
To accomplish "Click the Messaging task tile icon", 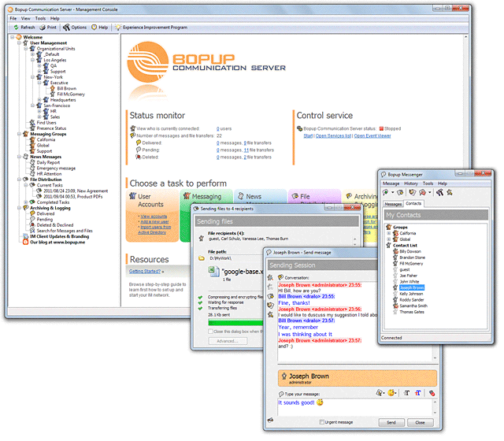I will tap(187, 196).
